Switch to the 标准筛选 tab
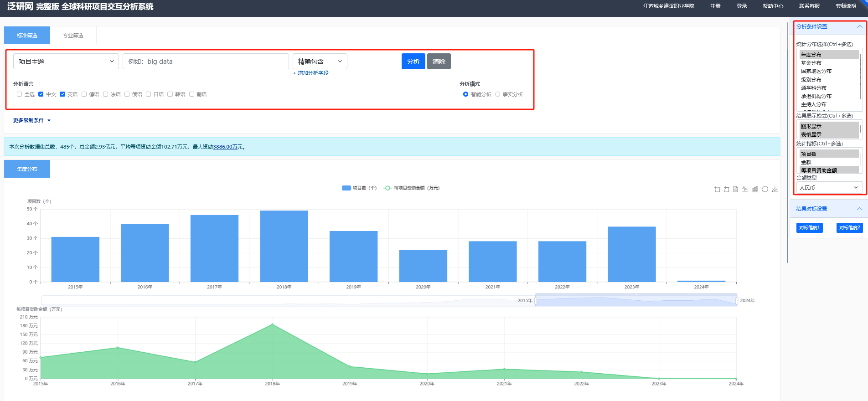The height and width of the screenshot is (401, 868). 27,35
